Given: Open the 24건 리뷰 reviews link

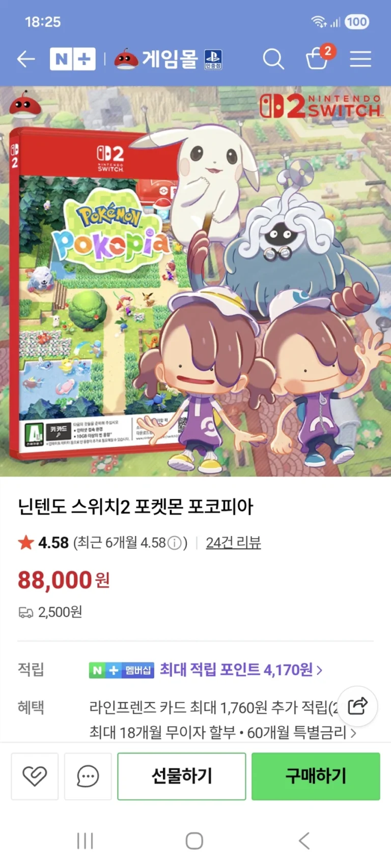Looking at the screenshot, I should [233, 543].
